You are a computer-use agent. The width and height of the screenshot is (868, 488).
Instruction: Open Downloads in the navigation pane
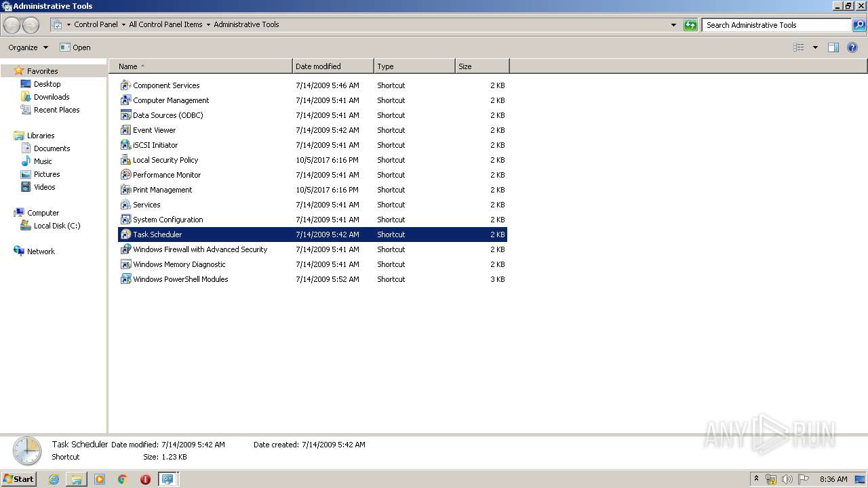coord(52,97)
